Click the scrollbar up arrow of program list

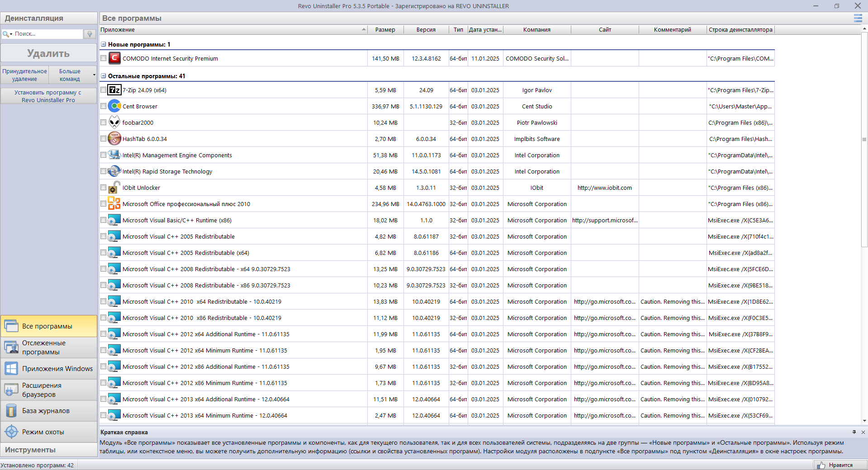point(864,28)
